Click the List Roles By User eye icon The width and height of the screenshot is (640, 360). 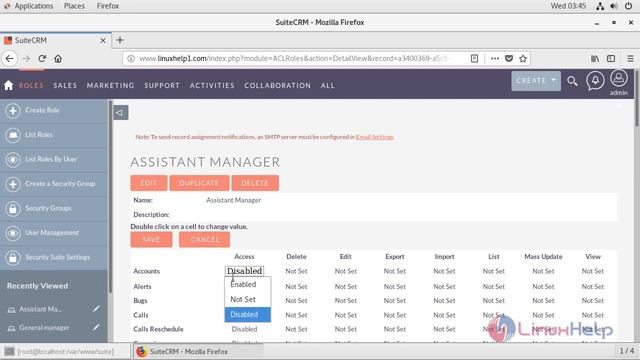13,160
